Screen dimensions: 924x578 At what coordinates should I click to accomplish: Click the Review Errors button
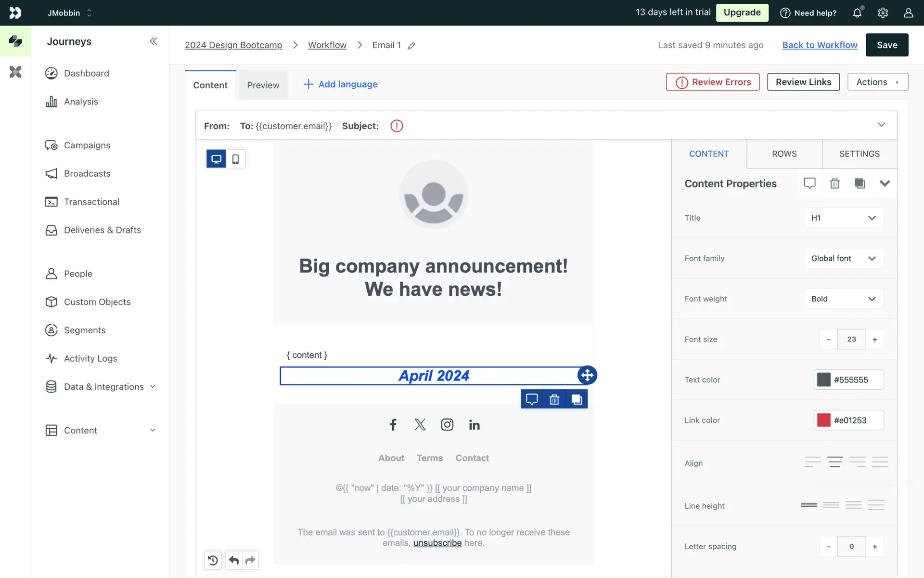tap(713, 82)
